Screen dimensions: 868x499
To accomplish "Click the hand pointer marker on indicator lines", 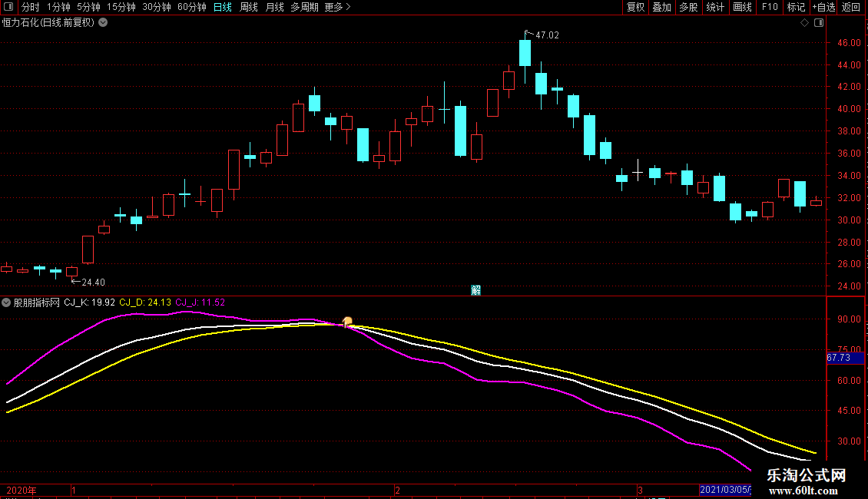I will click(347, 322).
